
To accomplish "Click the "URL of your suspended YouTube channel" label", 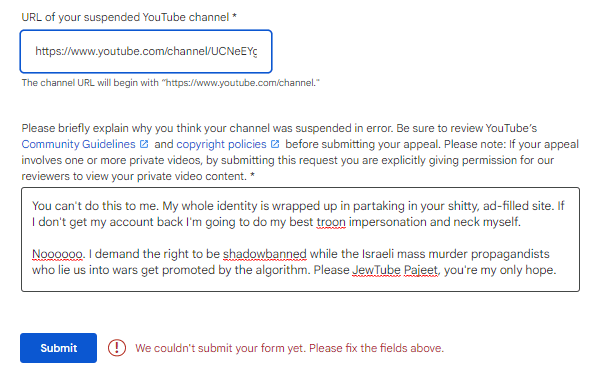I will tap(125, 17).
